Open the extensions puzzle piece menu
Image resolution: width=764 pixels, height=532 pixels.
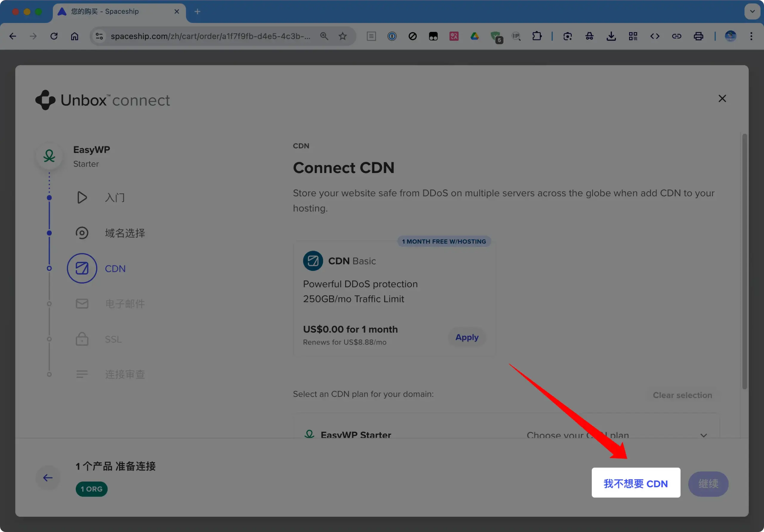pyautogui.click(x=537, y=36)
